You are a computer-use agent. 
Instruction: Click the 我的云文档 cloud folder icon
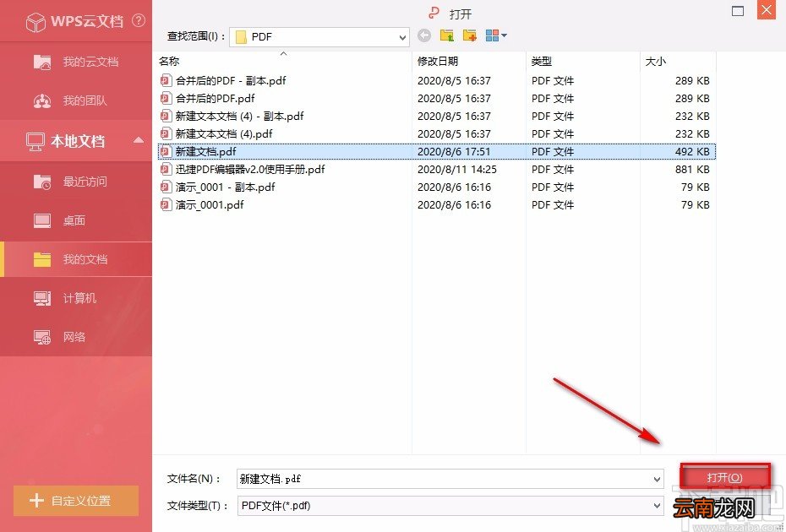42,62
